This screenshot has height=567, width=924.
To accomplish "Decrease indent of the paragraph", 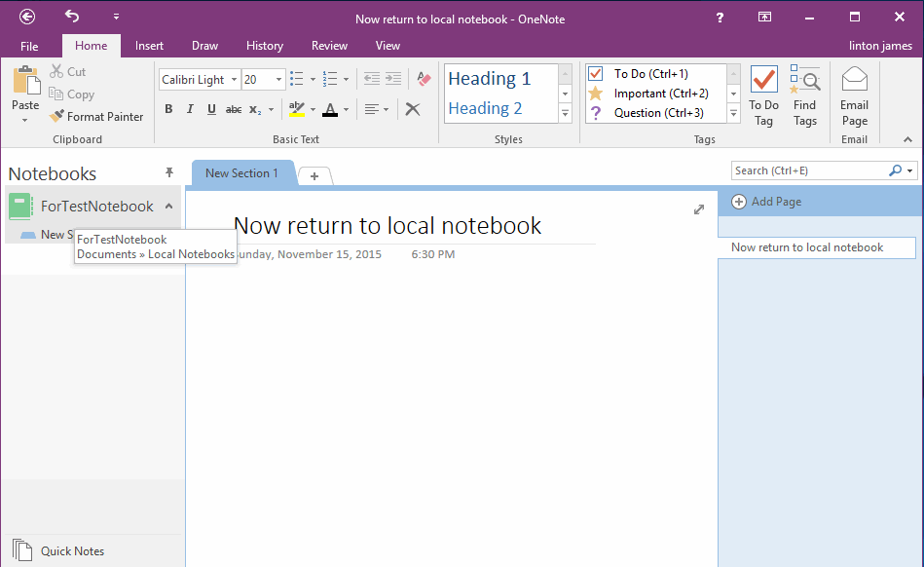I will coord(371,78).
